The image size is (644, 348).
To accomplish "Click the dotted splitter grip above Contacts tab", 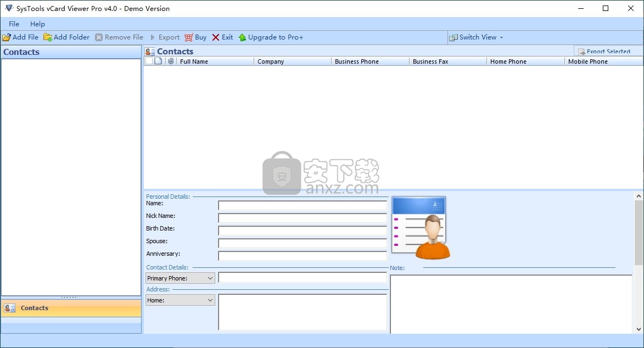I will click(69, 298).
